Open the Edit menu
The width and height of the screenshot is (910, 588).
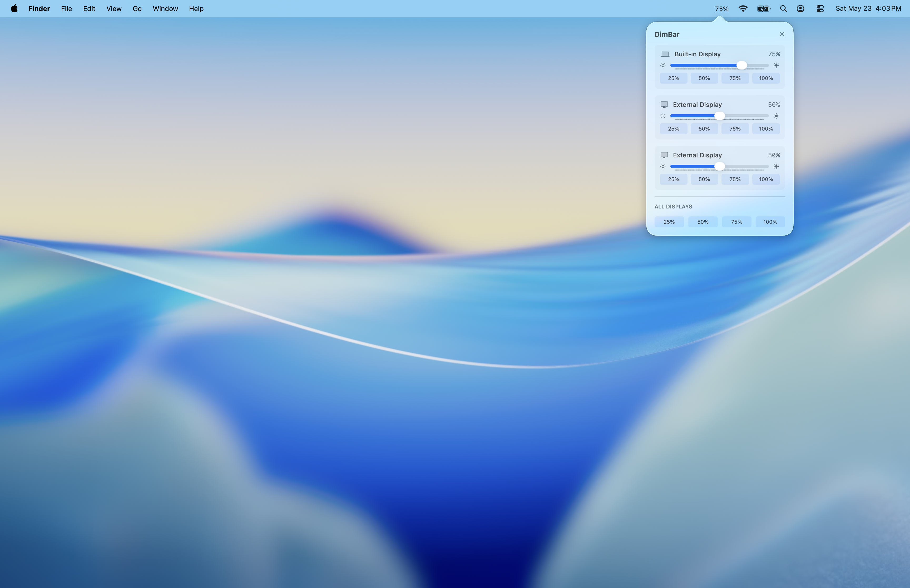[89, 8]
